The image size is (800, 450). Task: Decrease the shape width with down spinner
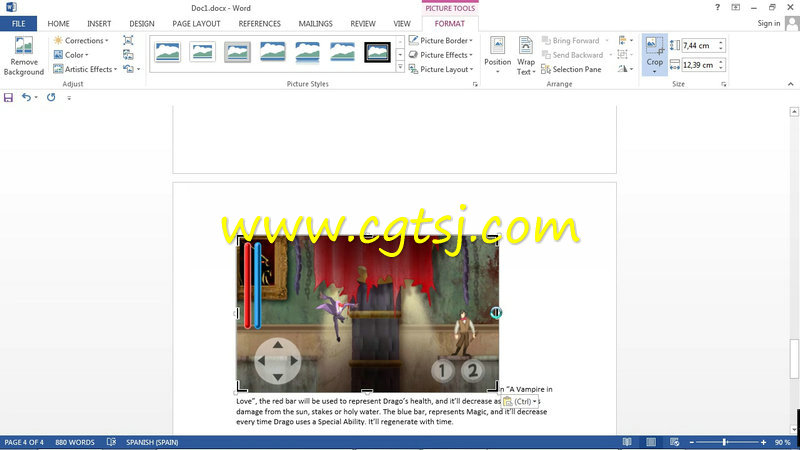click(x=721, y=68)
